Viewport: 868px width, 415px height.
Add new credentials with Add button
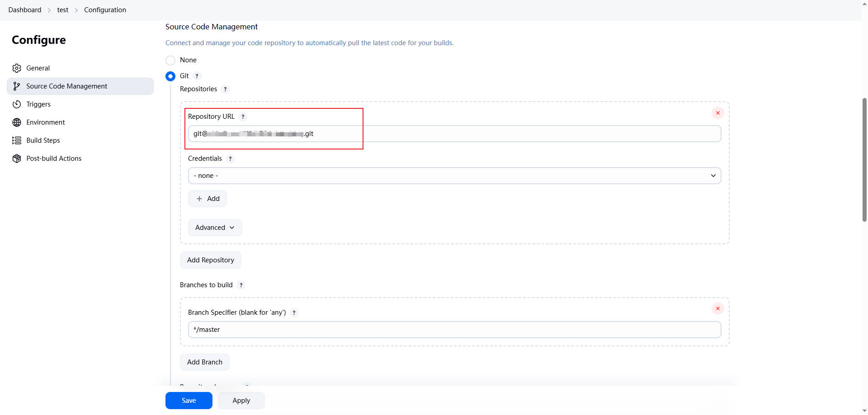pyautogui.click(x=208, y=199)
